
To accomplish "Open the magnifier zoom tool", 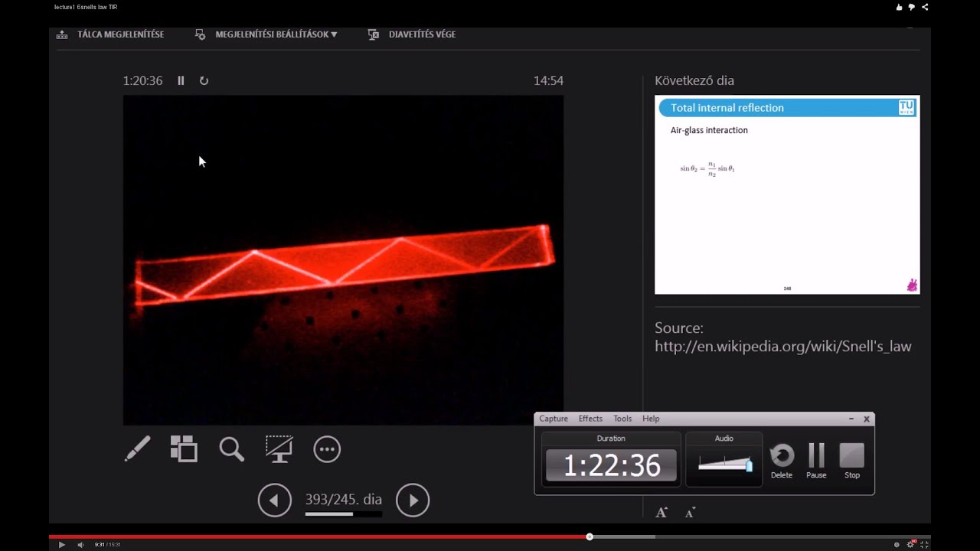I will coord(231,449).
